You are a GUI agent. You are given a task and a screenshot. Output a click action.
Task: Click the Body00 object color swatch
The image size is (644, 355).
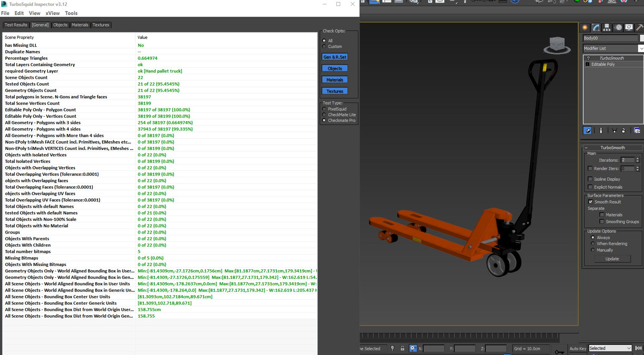642,38
